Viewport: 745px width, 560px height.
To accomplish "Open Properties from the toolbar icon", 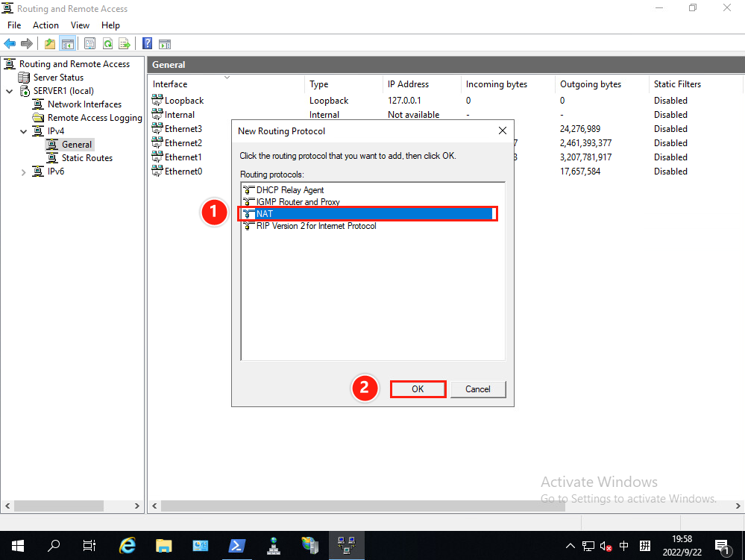I will [x=89, y=44].
